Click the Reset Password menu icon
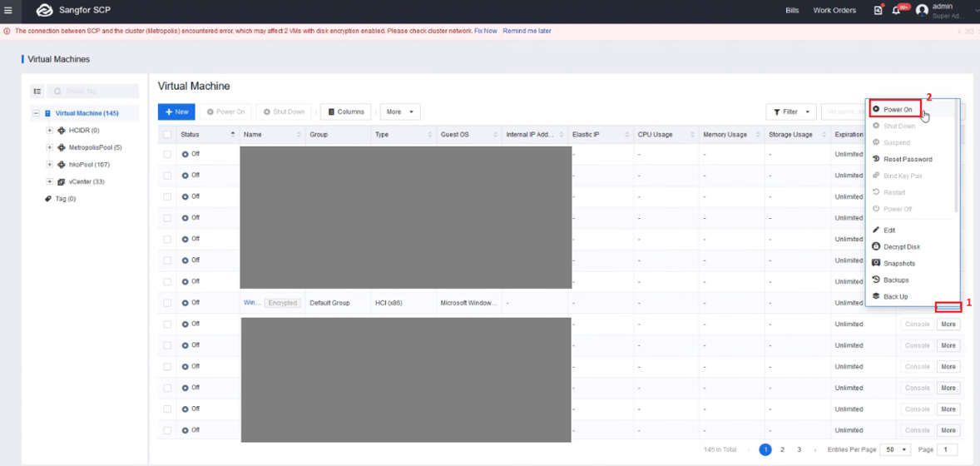This screenshot has height=466, width=980. tap(876, 159)
